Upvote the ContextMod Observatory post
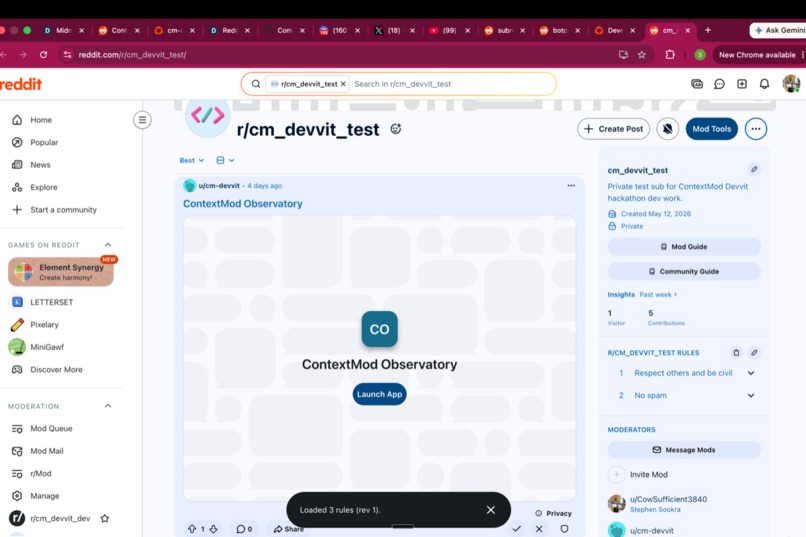The width and height of the screenshot is (806, 537). [x=192, y=529]
